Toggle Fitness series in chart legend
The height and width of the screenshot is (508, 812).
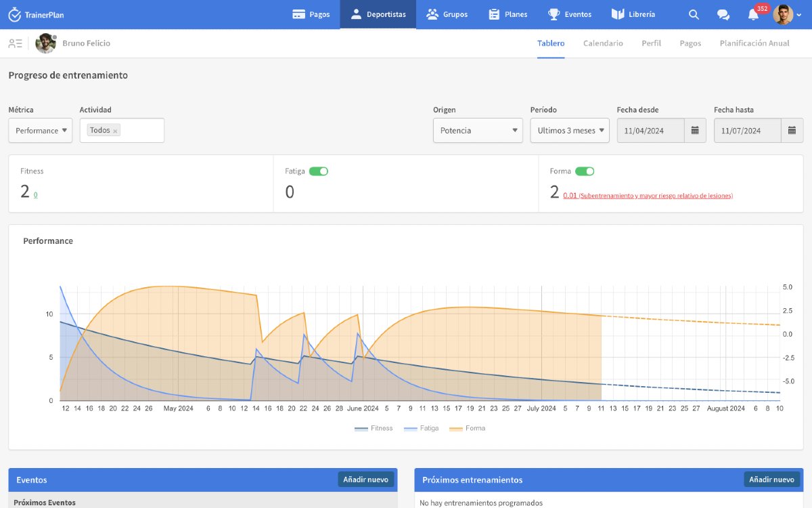point(374,428)
